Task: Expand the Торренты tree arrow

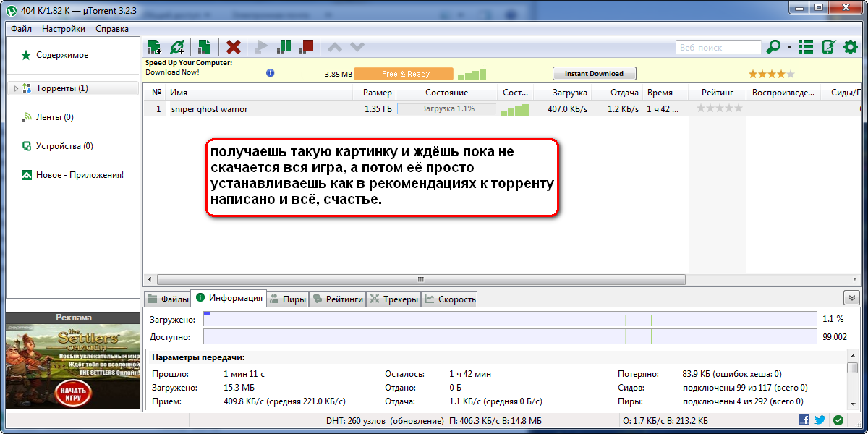Action: 16,88
